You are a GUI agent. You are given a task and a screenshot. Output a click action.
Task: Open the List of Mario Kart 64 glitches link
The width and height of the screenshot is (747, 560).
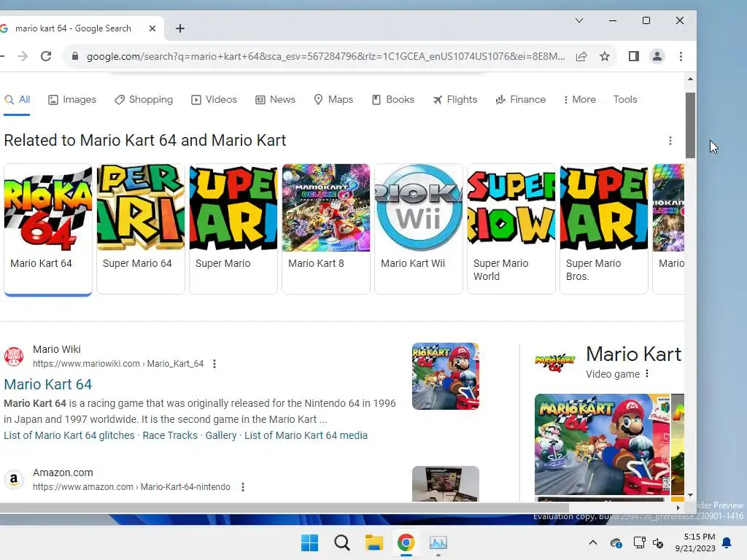[69, 435]
